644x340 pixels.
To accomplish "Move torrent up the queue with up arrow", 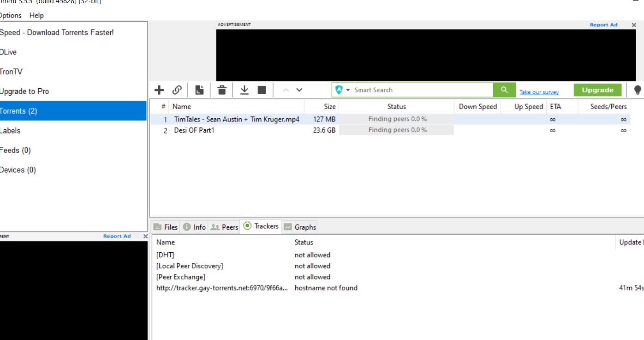I will [x=286, y=90].
